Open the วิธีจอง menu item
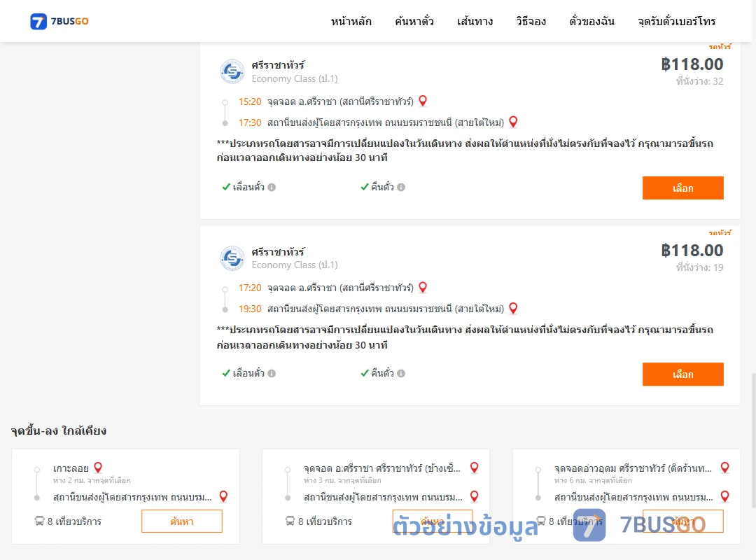This screenshot has height=560, width=756. coord(531,21)
